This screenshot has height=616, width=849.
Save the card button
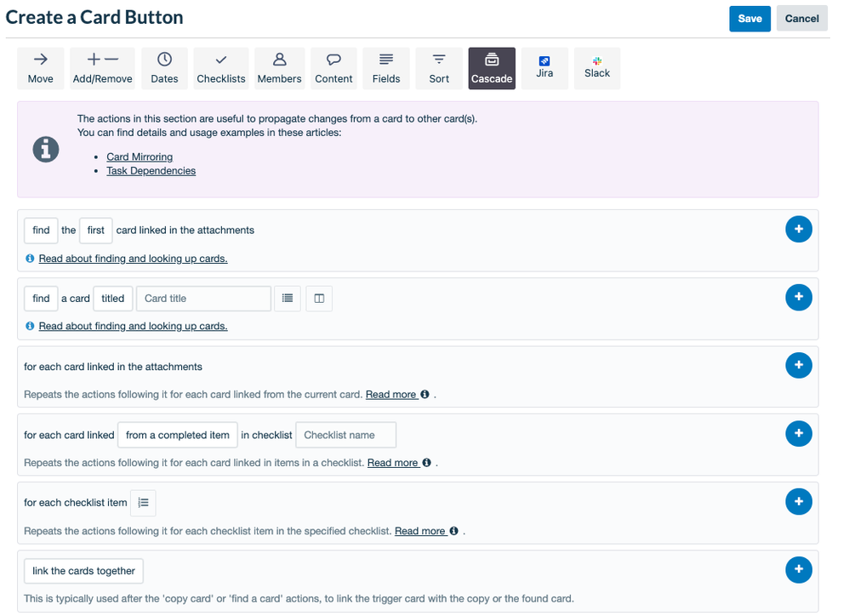pyautogui.click(x=749, y=18)
